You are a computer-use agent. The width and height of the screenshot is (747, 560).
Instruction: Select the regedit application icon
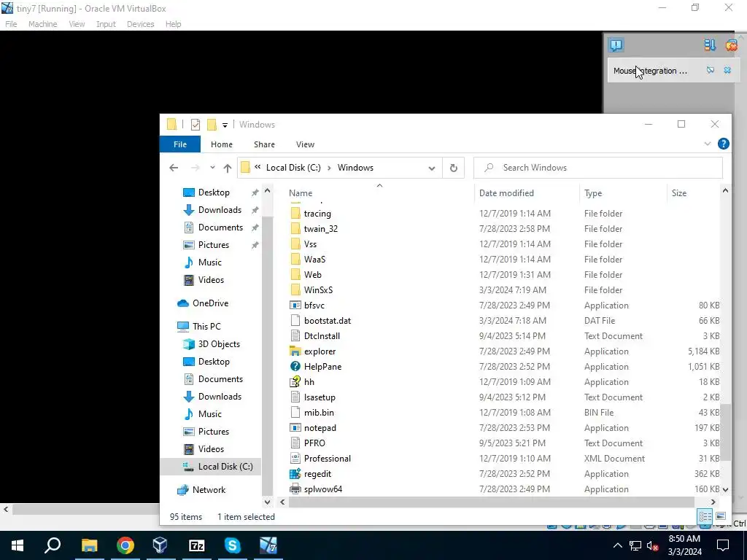[x=295, y=474]
